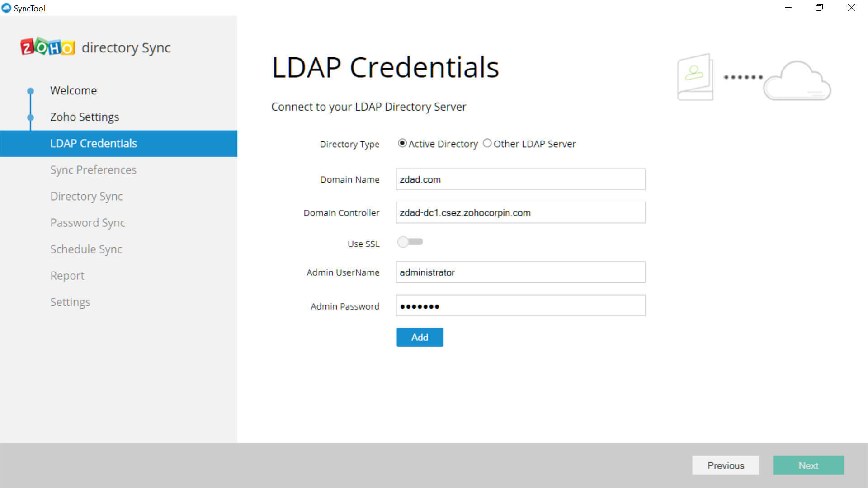Go back with Previous button
This screenshot has height=488, width=868.
[x=725, y=465]
